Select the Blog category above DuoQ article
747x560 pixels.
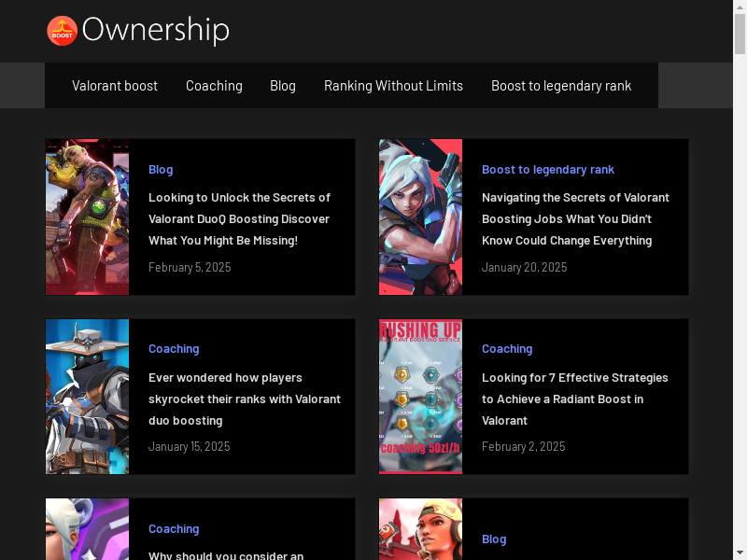tap(161, 170)
